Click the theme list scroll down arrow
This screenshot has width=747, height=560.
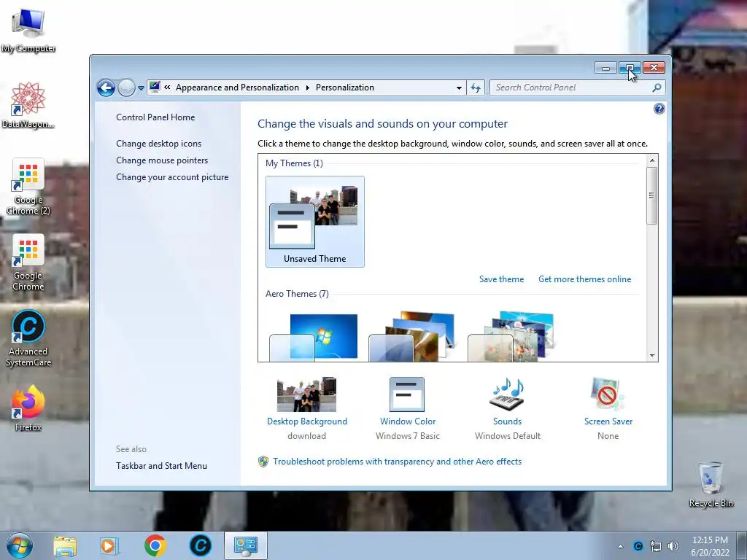[x=652, y=355]
